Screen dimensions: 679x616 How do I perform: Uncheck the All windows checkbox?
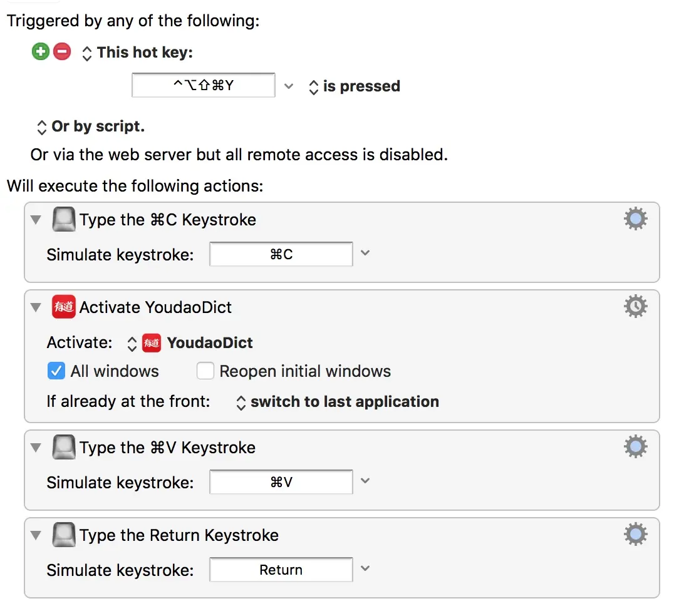tap(56, 371)
